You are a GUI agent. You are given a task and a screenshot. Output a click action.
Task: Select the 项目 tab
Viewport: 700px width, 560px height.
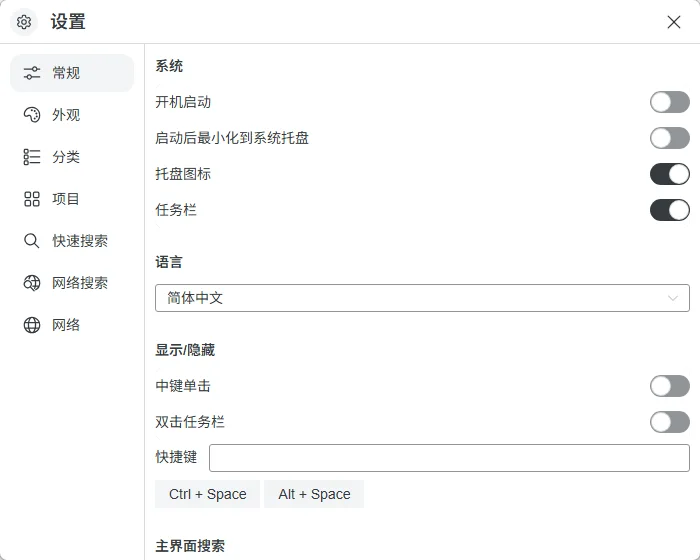pos(72,199)
